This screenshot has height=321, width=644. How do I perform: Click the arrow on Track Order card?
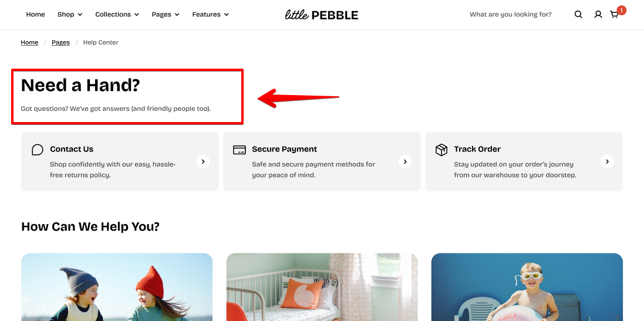click(607, 161)
